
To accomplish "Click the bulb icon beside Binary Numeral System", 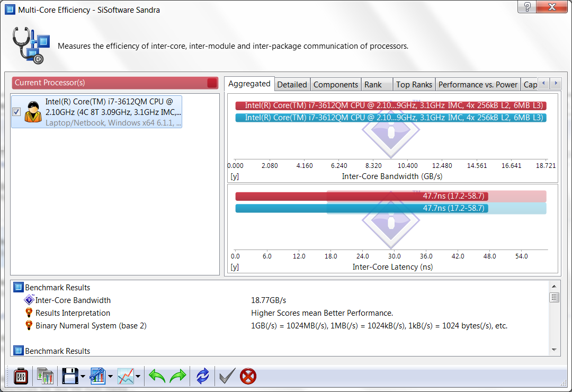I will (x=29, y=326).
